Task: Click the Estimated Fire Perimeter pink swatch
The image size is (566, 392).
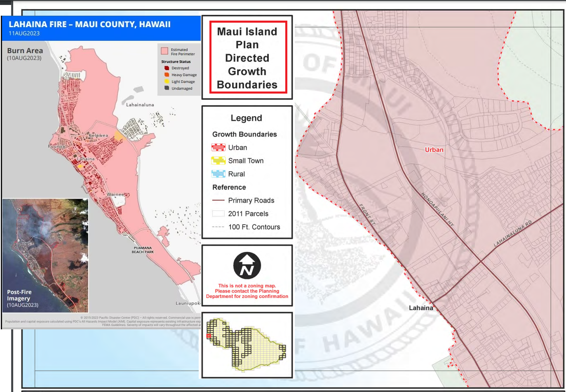Action: [164, 51]
